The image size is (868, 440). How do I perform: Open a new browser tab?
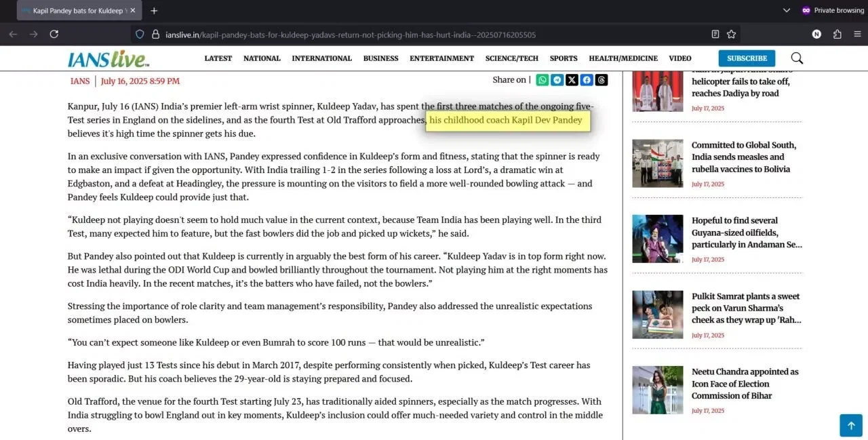point(154,11)
